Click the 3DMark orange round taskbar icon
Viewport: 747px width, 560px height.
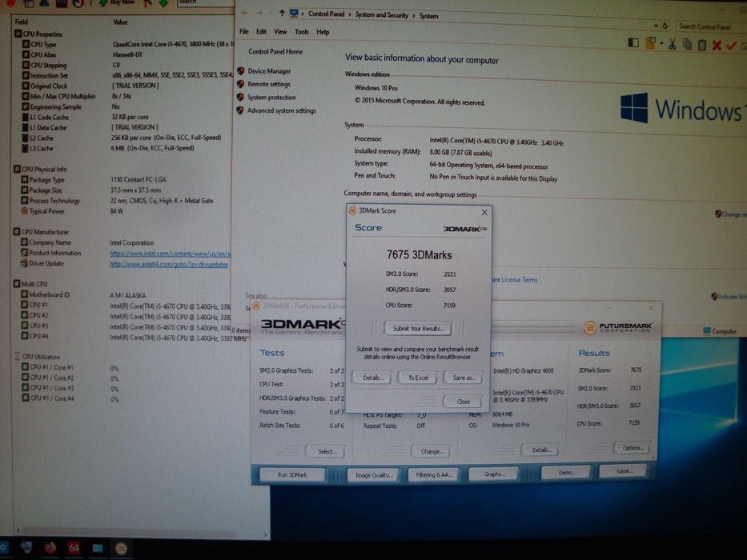(x=121, y=549)
